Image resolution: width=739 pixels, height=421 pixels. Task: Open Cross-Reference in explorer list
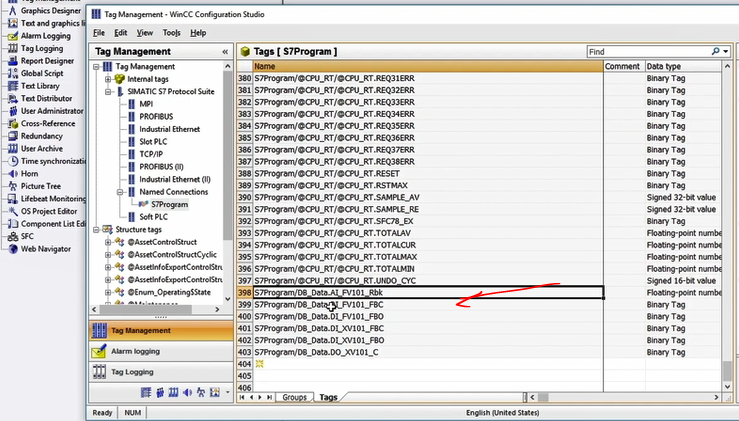tap(48, 124)
